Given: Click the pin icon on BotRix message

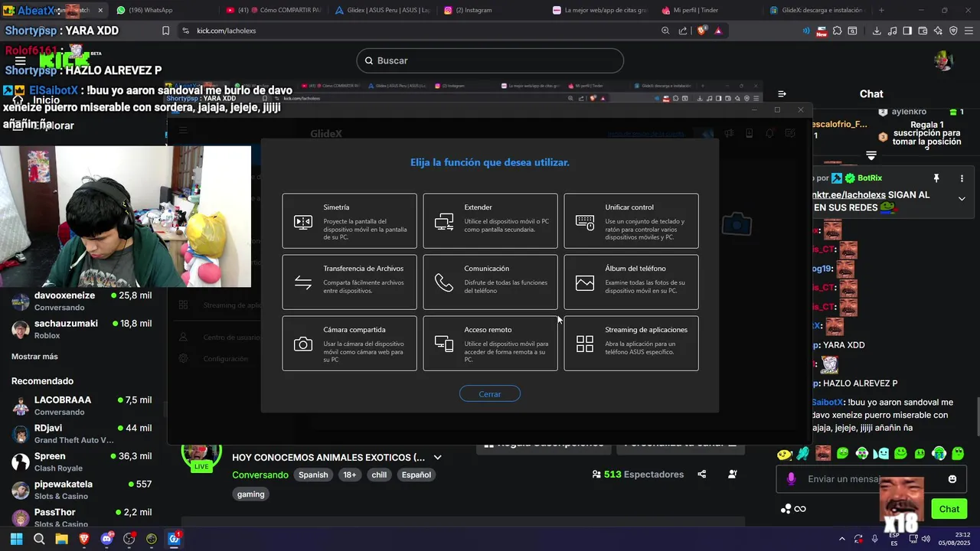Looking at the screenshot, I should coord(936,178).
